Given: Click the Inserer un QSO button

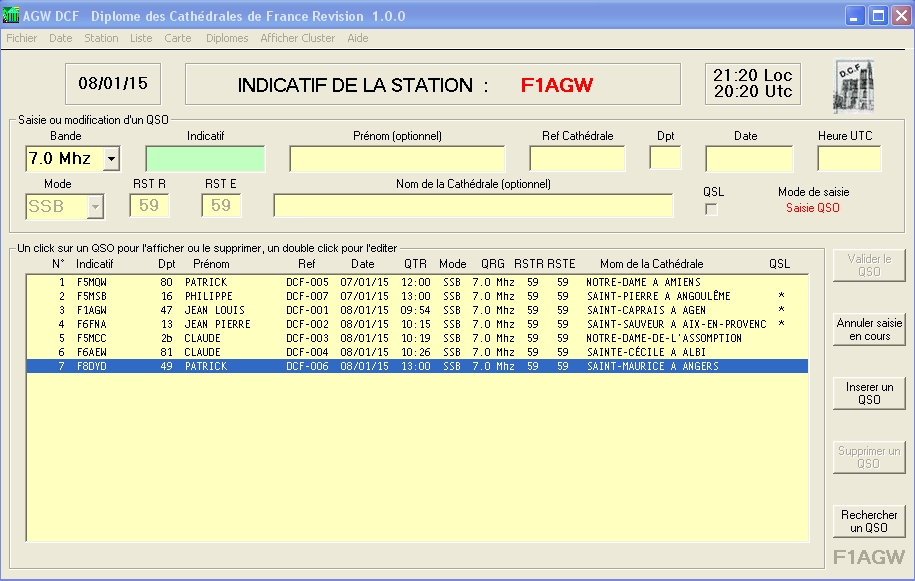Looking at the screenshot, I should coord(869,393).
